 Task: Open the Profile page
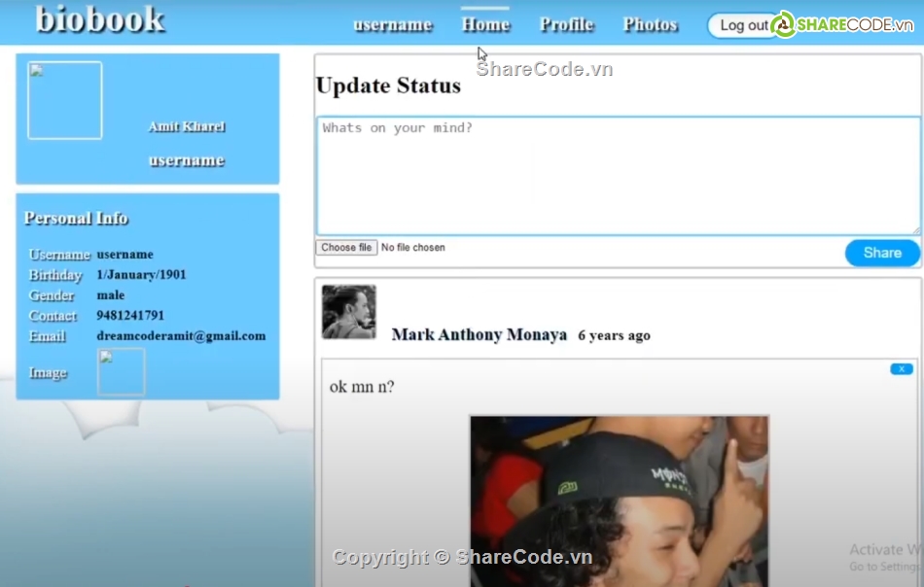pos(567,24)
